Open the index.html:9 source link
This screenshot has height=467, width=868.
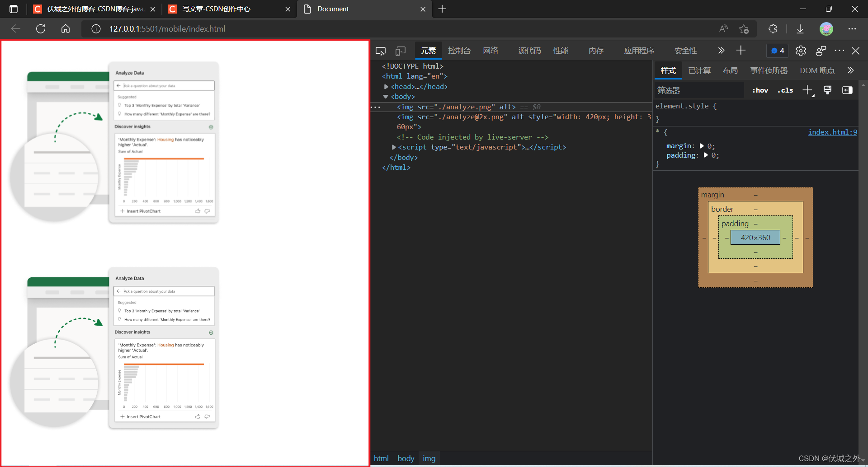coord(832,132)
